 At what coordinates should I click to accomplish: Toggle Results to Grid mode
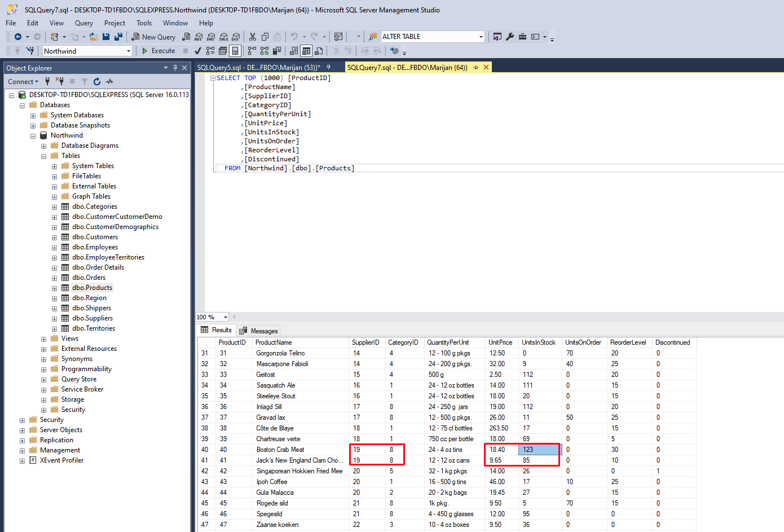pos(306,51)
